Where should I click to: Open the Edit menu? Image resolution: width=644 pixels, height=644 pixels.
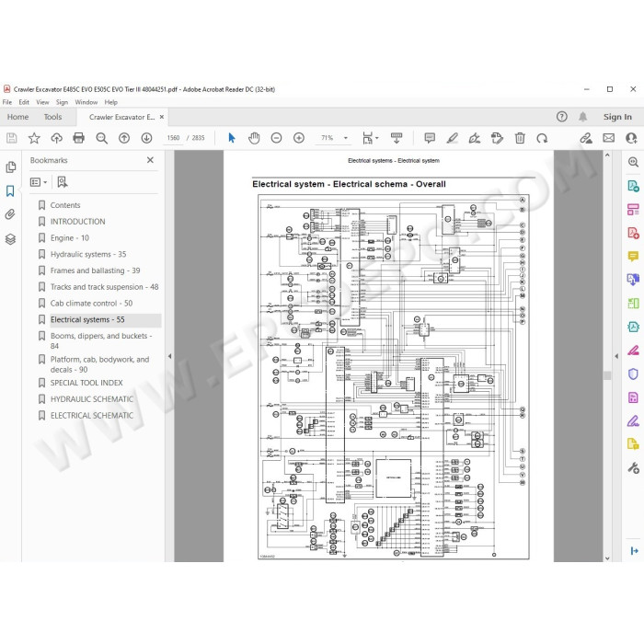point(24,102)
